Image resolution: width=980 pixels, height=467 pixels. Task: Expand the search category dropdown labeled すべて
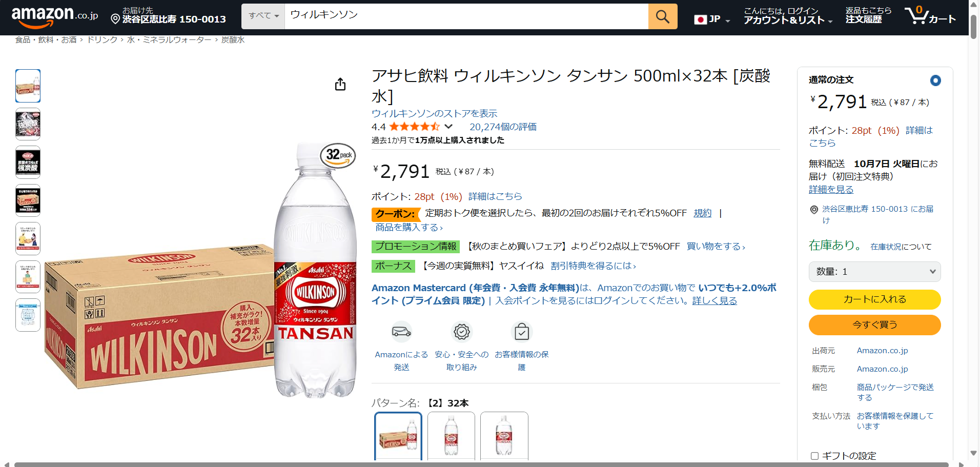263,16
